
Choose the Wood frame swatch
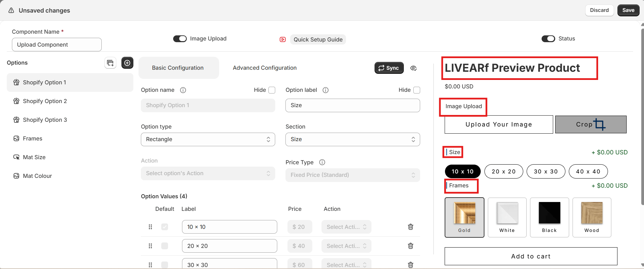tap(592, 217)
